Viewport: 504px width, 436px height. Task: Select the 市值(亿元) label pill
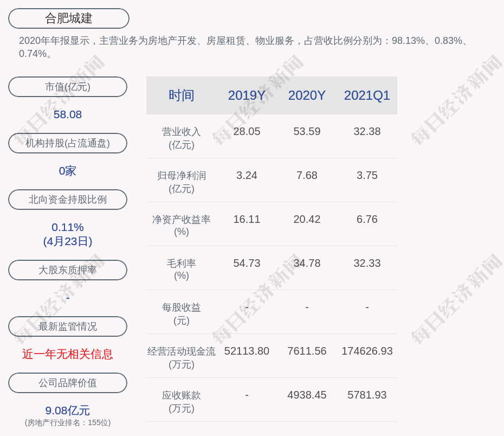(68, 87)
